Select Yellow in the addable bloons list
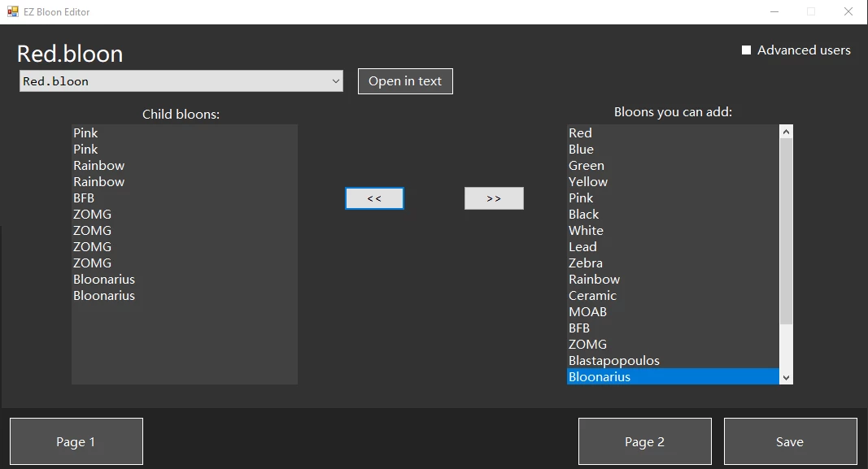The image size is (868, 469). coord(673,181)
